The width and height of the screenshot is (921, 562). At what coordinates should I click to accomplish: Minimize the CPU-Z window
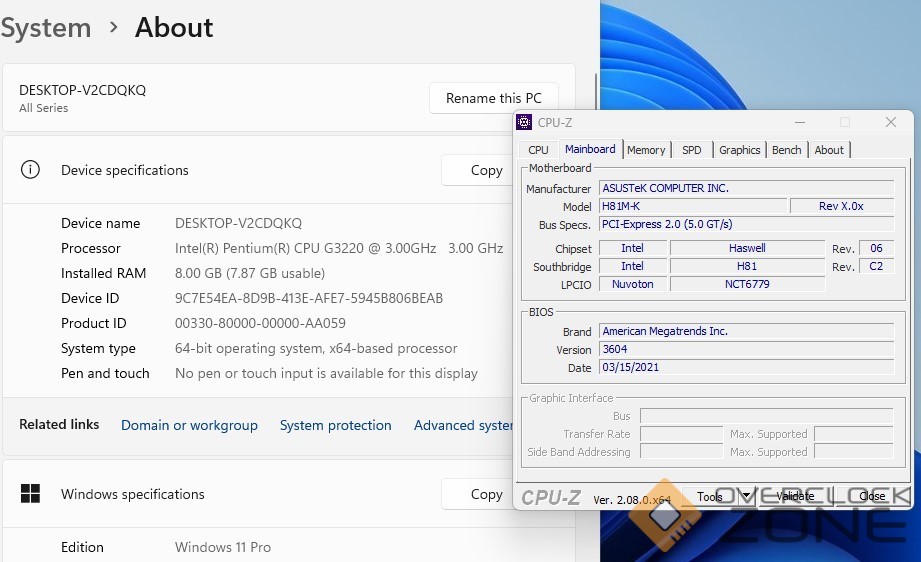[x=798, y=122]
